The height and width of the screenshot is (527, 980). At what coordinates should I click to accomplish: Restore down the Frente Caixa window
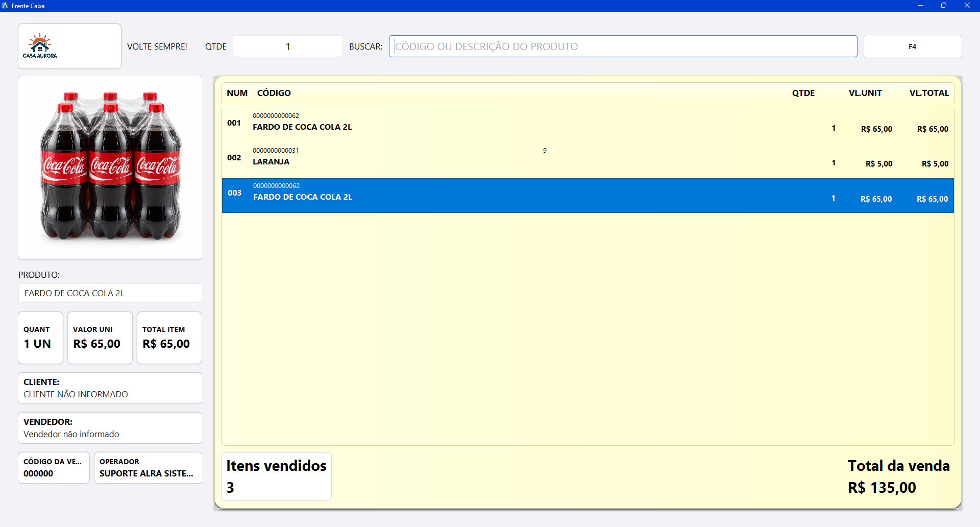(944, 6)
